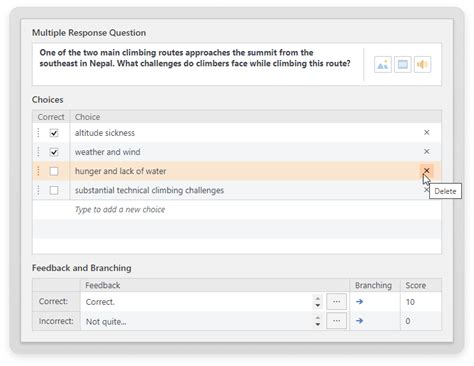Click the Correct feedback stepper arrows
This screenshot has width=474, height=366.
318,302
